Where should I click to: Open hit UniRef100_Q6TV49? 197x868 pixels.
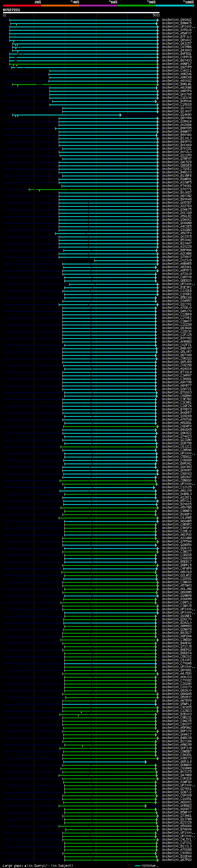(x=177, y=355)
